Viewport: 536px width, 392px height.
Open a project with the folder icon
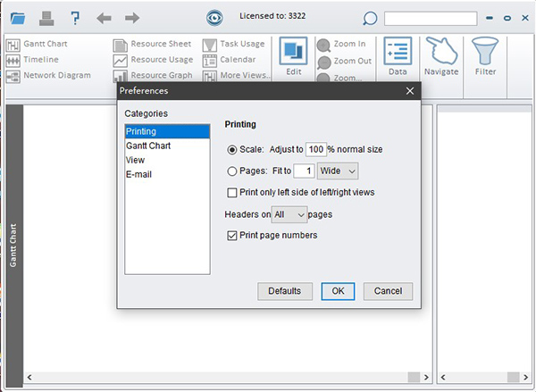click(x=18, y=18)
